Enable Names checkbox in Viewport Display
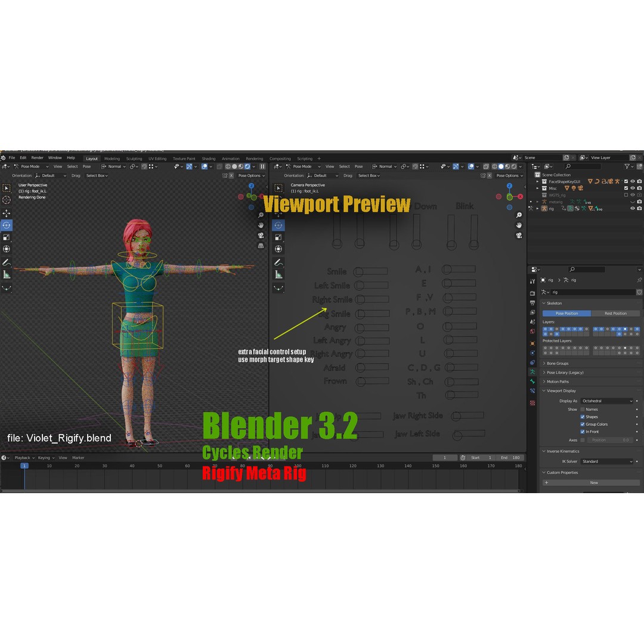This screenshot has height=644, width=644. click(x=583, y=410)
